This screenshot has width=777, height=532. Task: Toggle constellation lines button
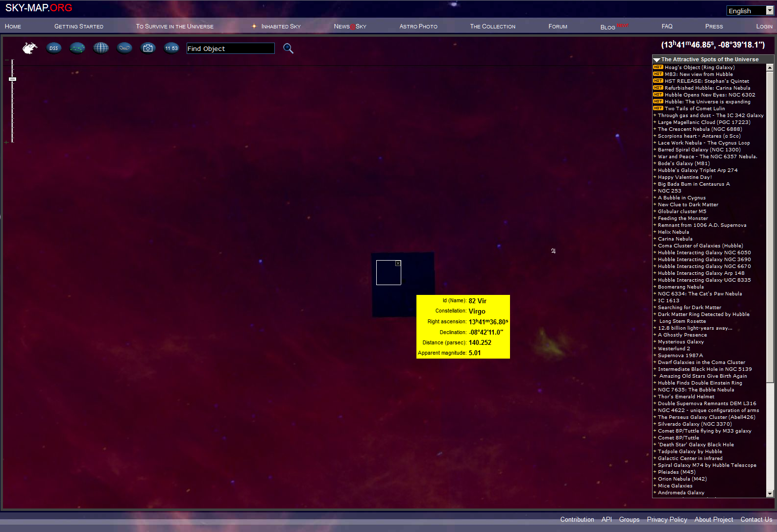pos(77,48)
